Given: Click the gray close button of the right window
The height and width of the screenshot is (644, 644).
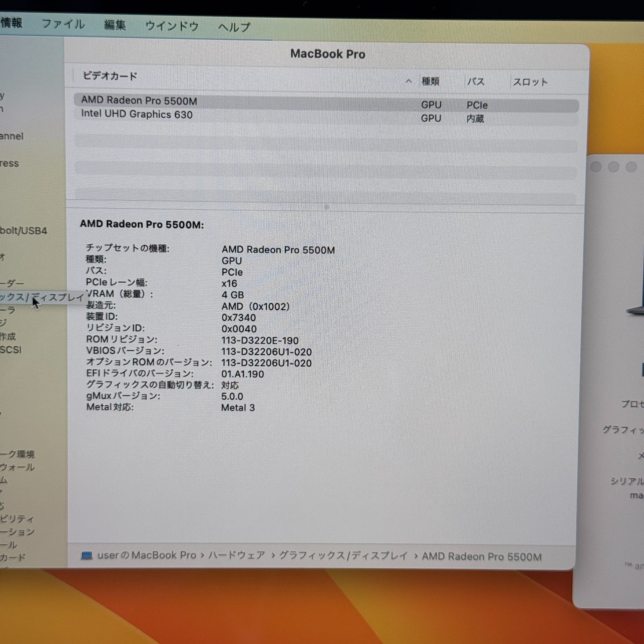Looking at the screenshot, I should pyautogui.click(x=596, y=167).
